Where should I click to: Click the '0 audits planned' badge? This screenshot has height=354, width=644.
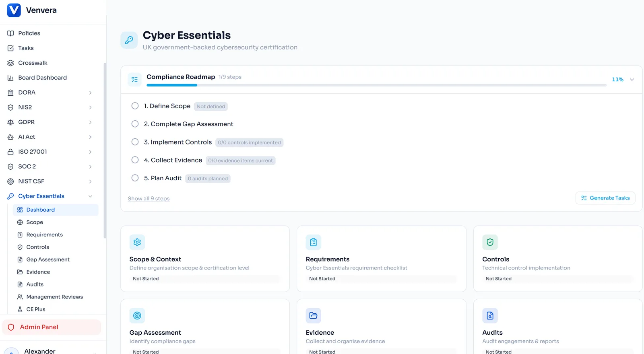coord(208,179)
